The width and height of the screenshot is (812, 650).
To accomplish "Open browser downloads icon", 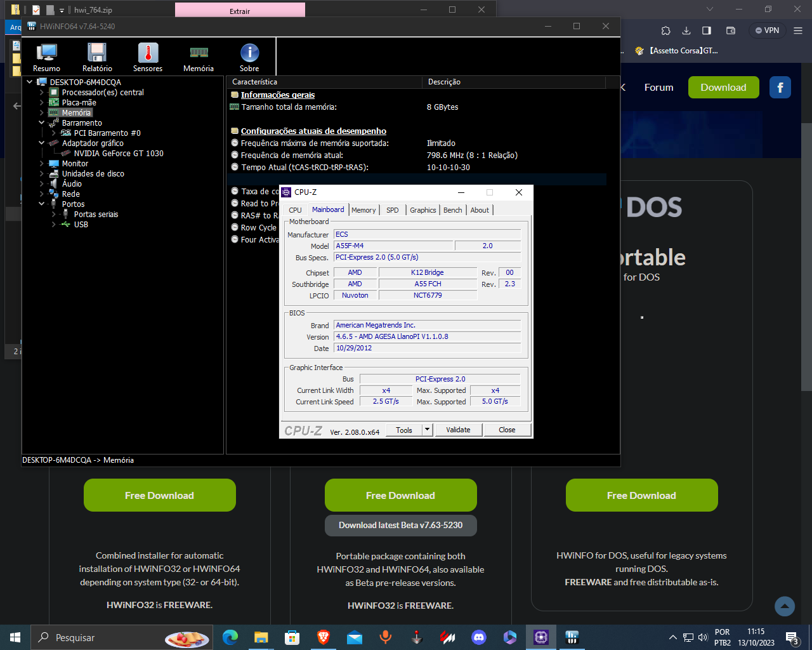I will click(x=686, y=30).
